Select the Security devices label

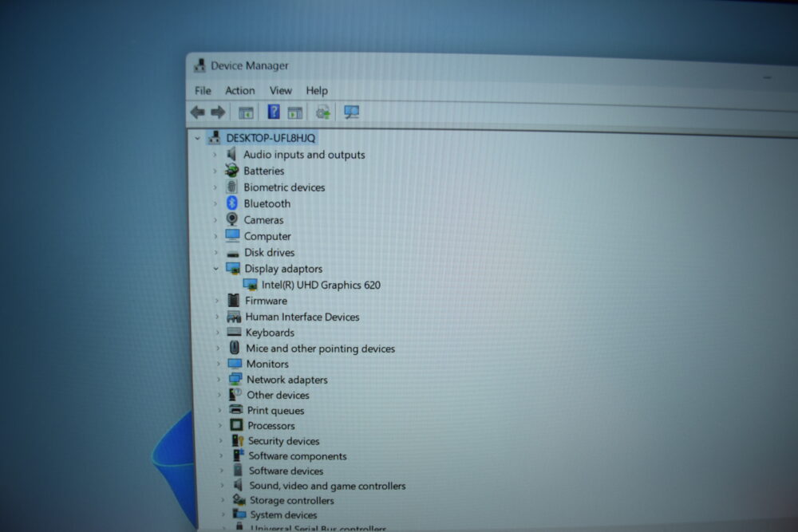pyautogui.click(x=283, y=441)
